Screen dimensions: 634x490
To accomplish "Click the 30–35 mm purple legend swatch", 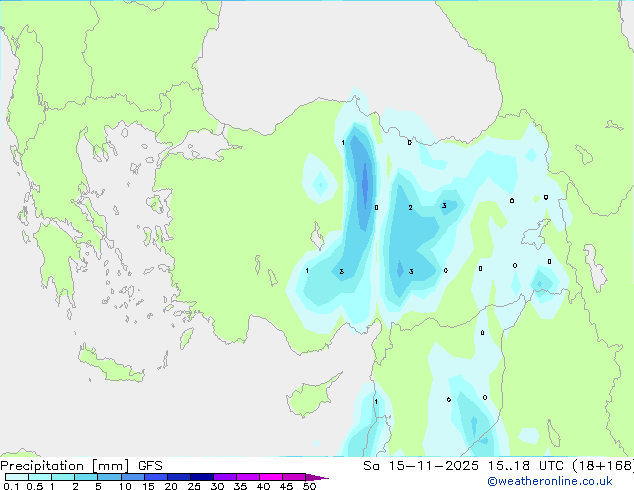I will pos(224,477).
